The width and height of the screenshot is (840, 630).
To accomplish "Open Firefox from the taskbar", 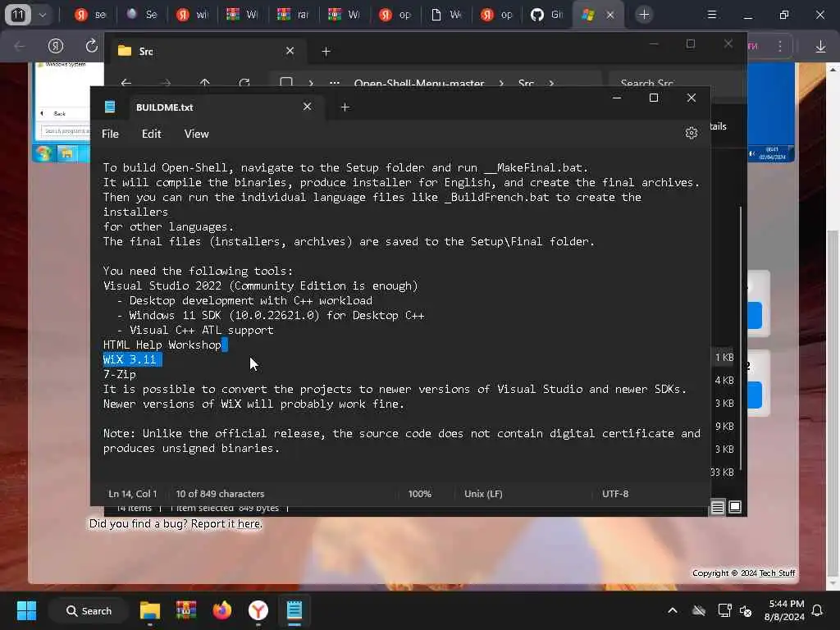I will coord(221,610).
